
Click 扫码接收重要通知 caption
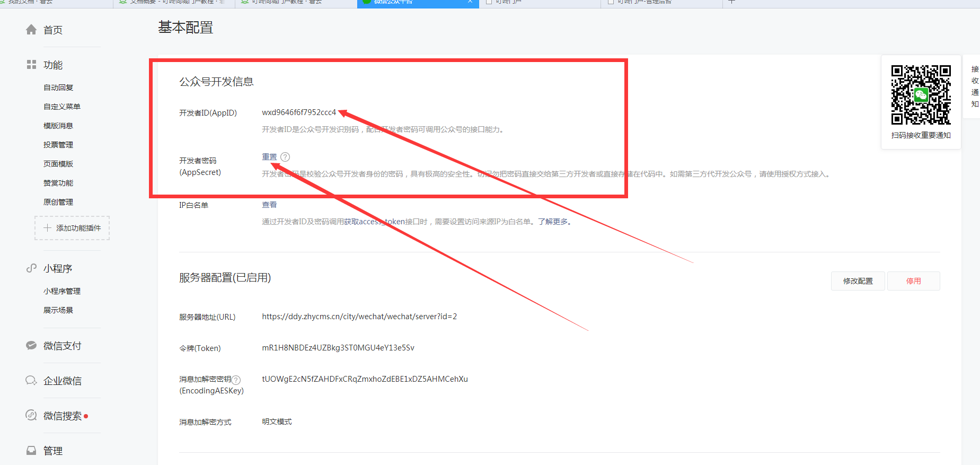pos(921,135)
